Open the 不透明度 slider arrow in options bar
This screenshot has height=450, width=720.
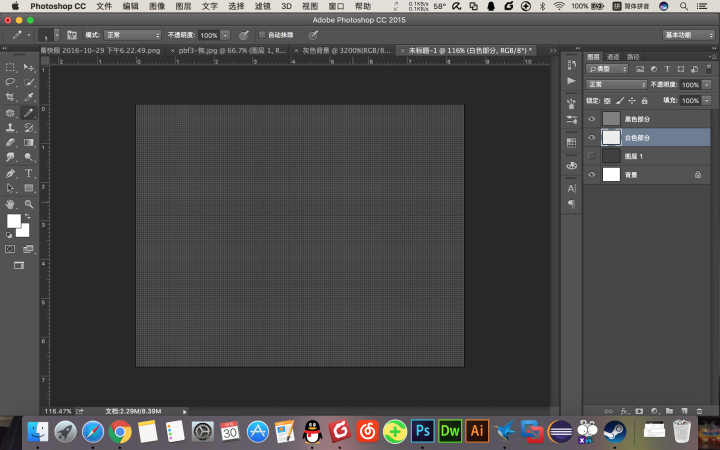225,35
